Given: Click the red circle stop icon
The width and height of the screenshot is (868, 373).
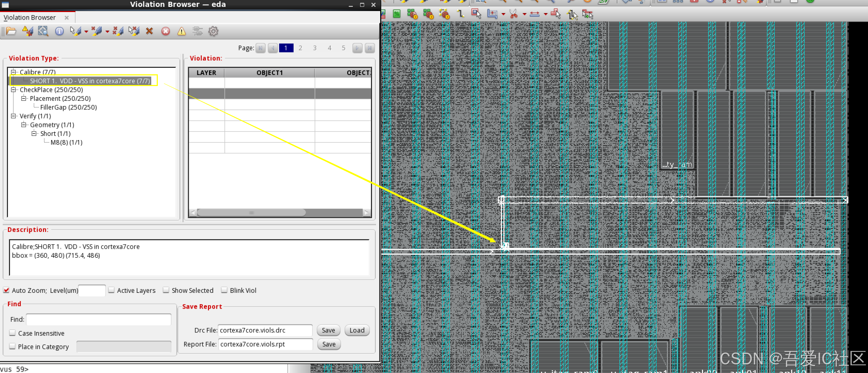Looking at the screenshot, I should pos(166,31).
